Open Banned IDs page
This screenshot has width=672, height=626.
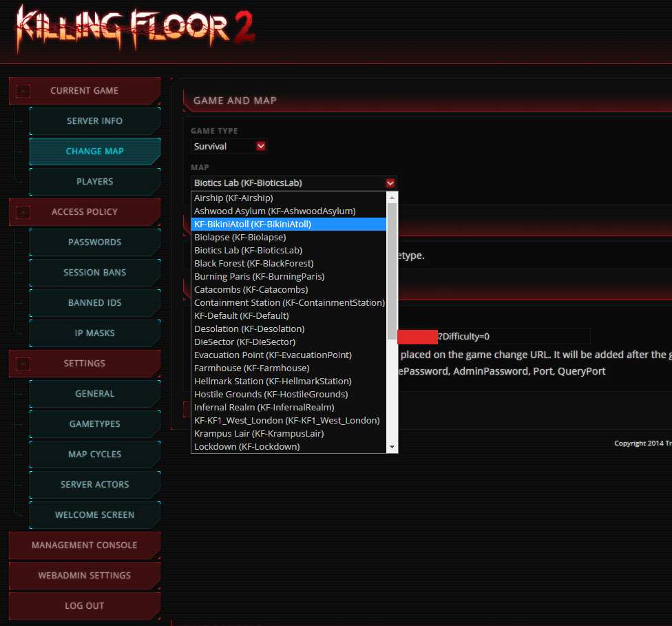click(95, 303)
